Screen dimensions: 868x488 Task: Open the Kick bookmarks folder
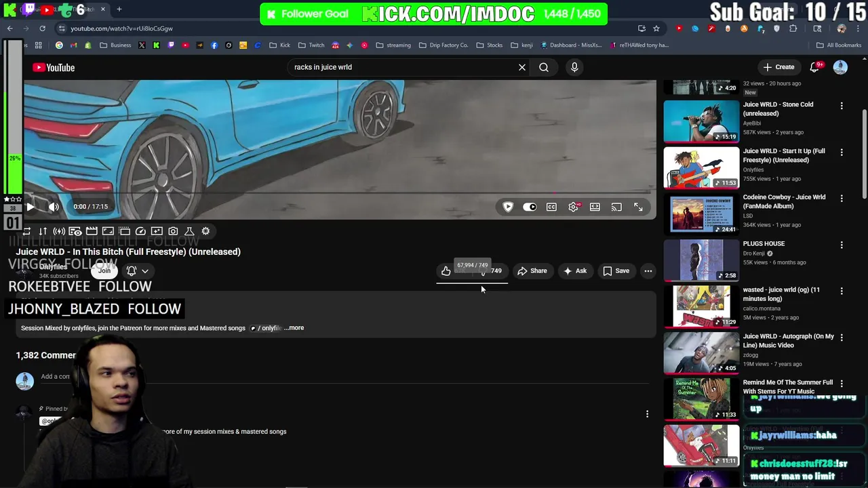(x=279, y=45)
